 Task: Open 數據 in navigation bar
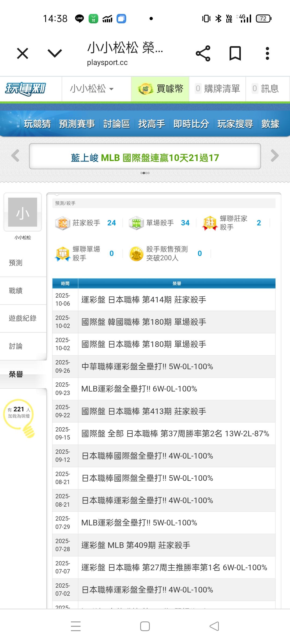[270, 124]
